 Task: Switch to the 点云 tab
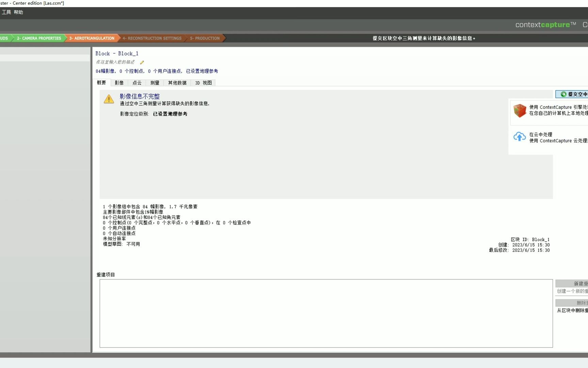tap(137, 83)
